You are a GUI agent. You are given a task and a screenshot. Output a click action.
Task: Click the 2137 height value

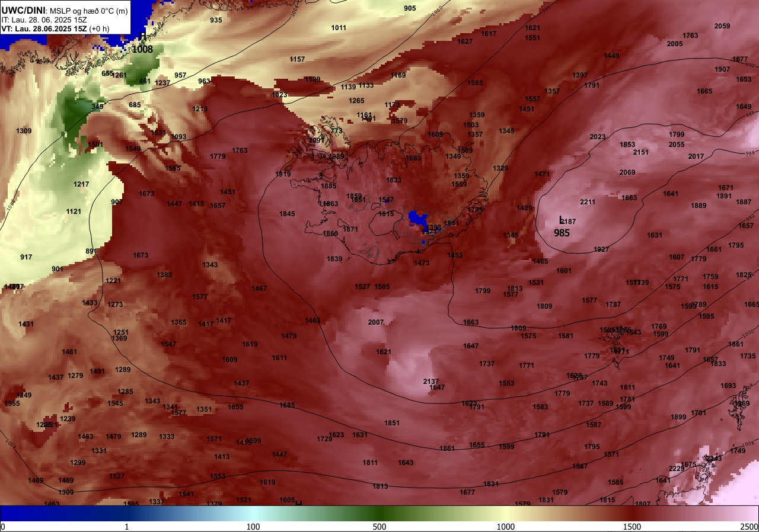pos(431,381)
